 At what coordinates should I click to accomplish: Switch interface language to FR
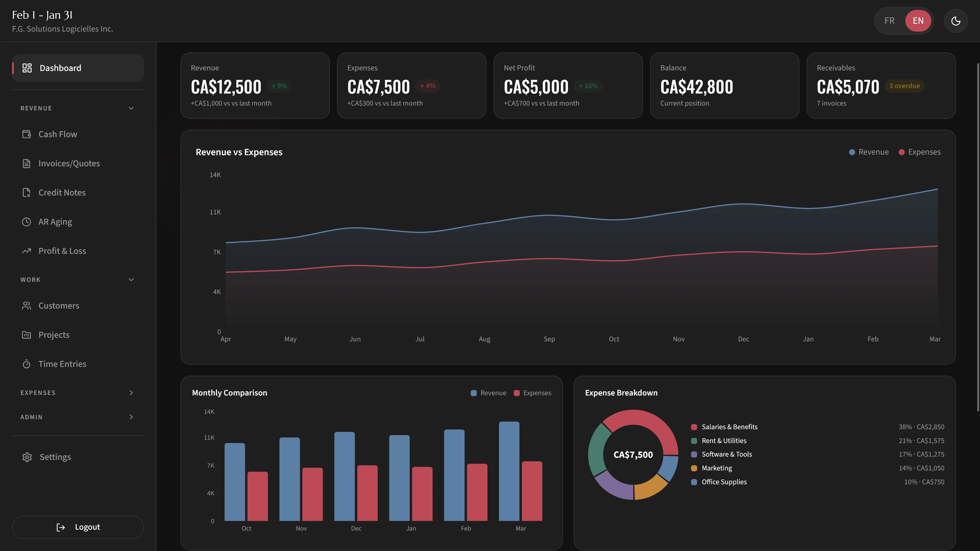pyautogui.click(x=889, y=20)
